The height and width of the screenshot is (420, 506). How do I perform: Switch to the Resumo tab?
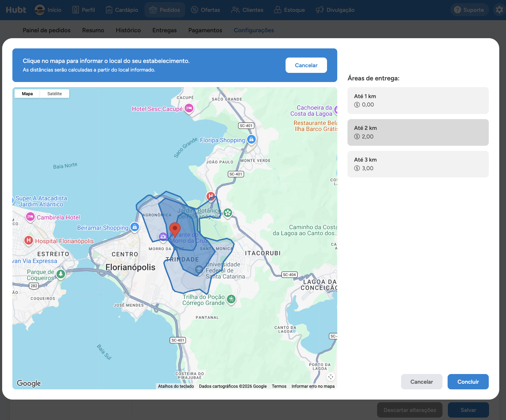point(93,30)
